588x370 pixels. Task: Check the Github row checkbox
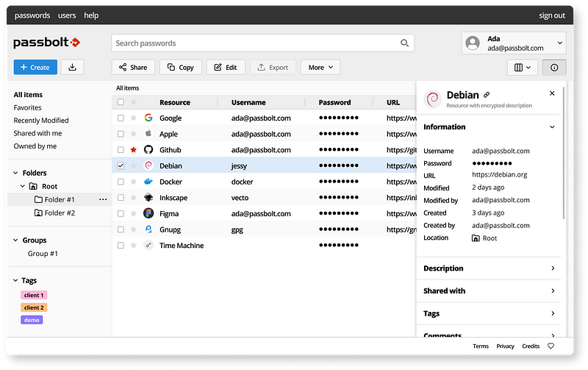click(x=121, y=150)
